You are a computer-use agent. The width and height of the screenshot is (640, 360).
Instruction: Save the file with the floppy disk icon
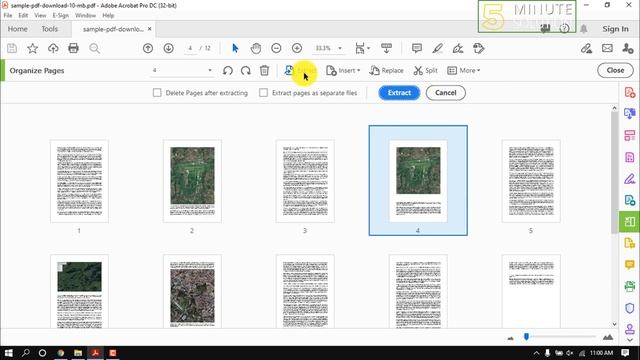tap(12, 48)
